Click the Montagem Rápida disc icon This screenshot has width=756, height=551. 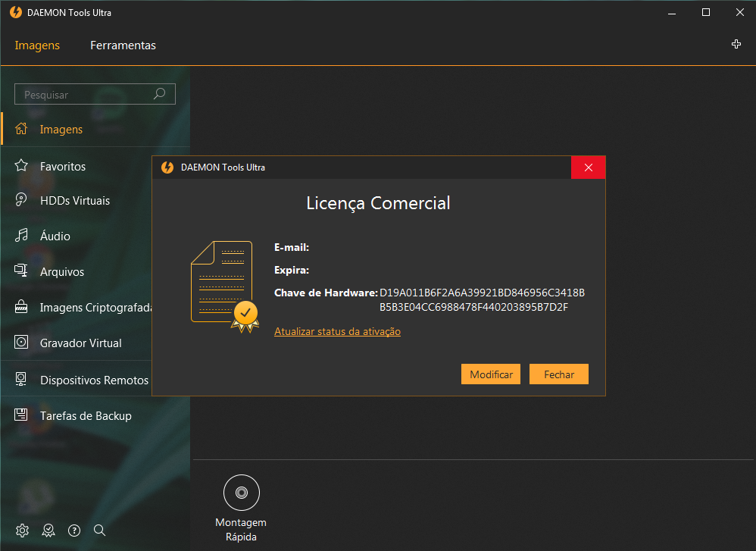coord(242,493)
